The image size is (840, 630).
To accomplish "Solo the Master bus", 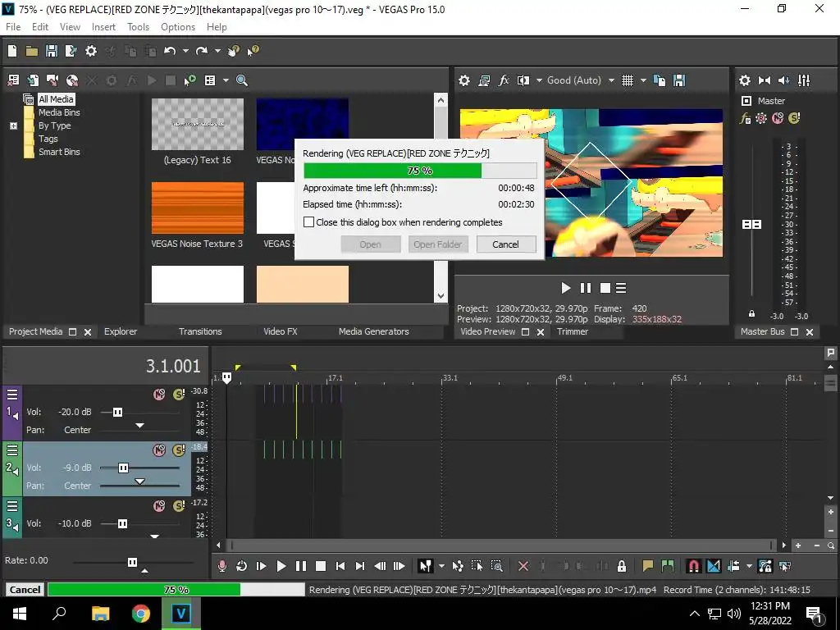I will (x=794, y=118).
